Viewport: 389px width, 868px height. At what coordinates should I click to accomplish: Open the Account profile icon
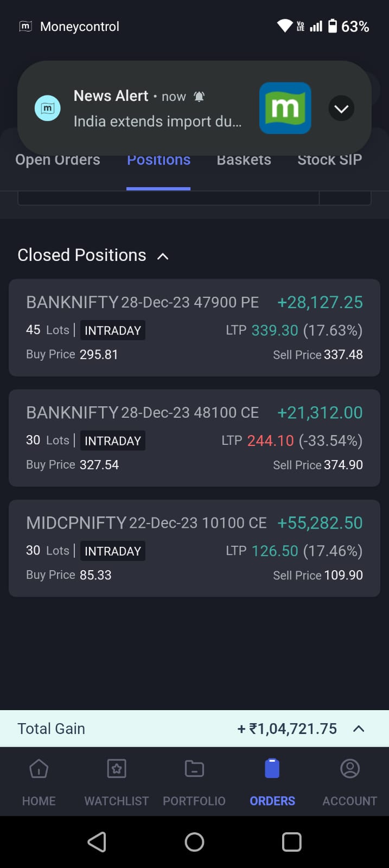point(350,769)
